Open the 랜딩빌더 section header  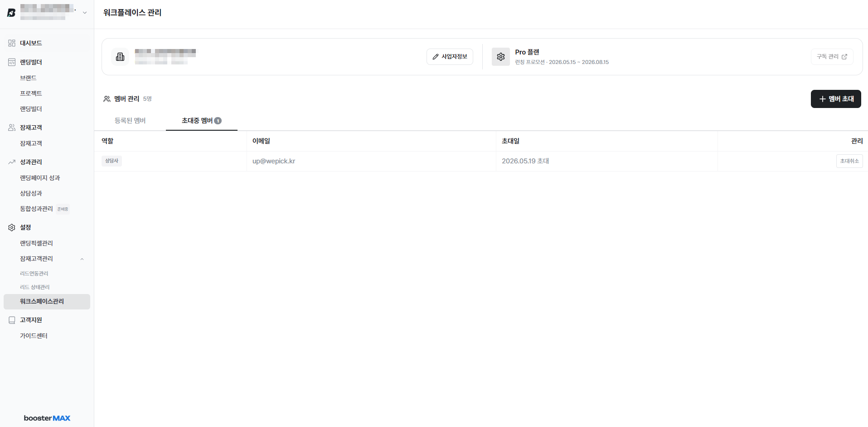(x=31, y=62)
